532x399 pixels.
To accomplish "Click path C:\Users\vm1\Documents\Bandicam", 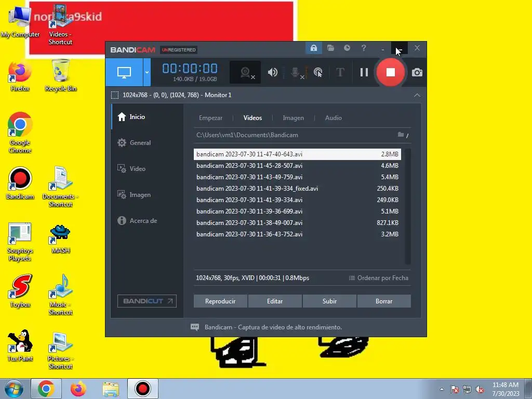I will pyautogui.click(x=247, y=135).
